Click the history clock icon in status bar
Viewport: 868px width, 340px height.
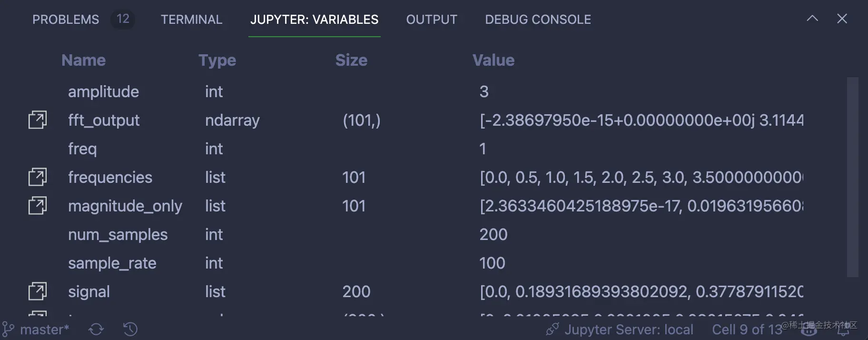coord(130,330)
